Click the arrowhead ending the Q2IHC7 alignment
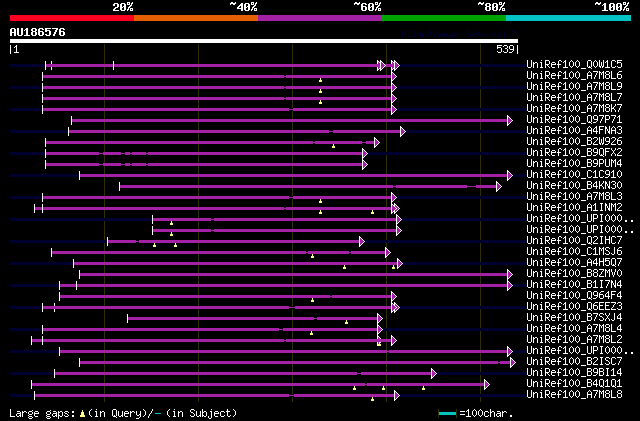This screenshot has height=421, width=640. (362, 241)
